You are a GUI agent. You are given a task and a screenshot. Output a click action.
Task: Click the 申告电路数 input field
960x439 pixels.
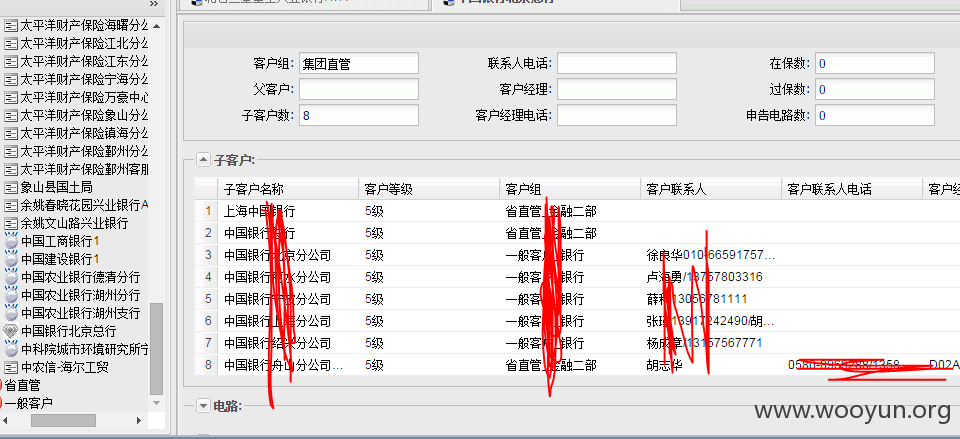click(x=875, y=115)
